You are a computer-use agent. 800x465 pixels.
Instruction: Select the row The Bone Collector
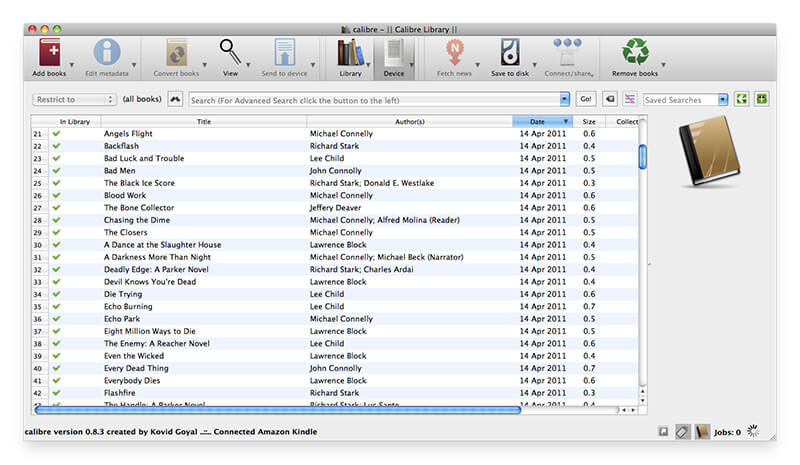point(334,208)
